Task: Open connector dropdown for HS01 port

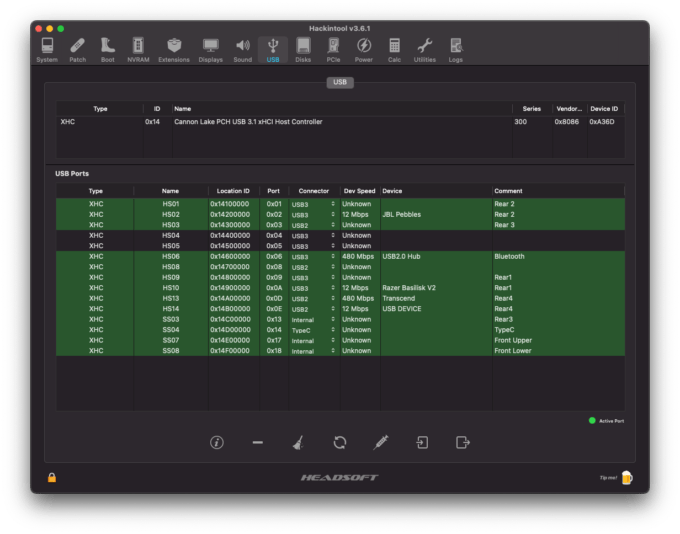Action: 314,204
